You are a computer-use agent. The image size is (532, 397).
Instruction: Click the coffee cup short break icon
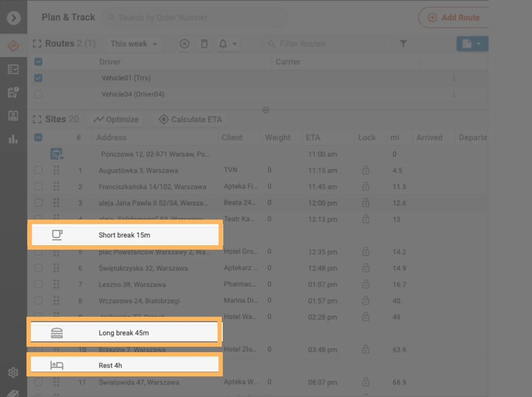(x=57, y=235)
